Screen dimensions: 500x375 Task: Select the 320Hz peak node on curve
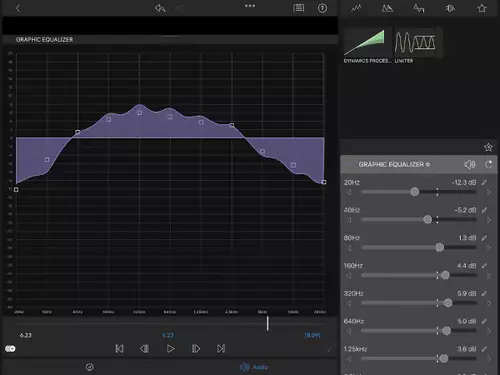click(139, 113)
